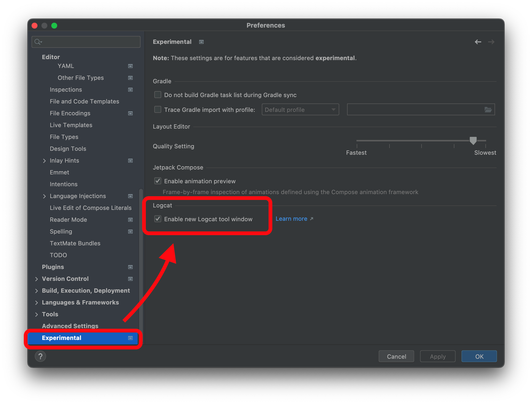Click the Inlay Hints settings icon
This screenshot has height=404, width=532.
point(130,160)
